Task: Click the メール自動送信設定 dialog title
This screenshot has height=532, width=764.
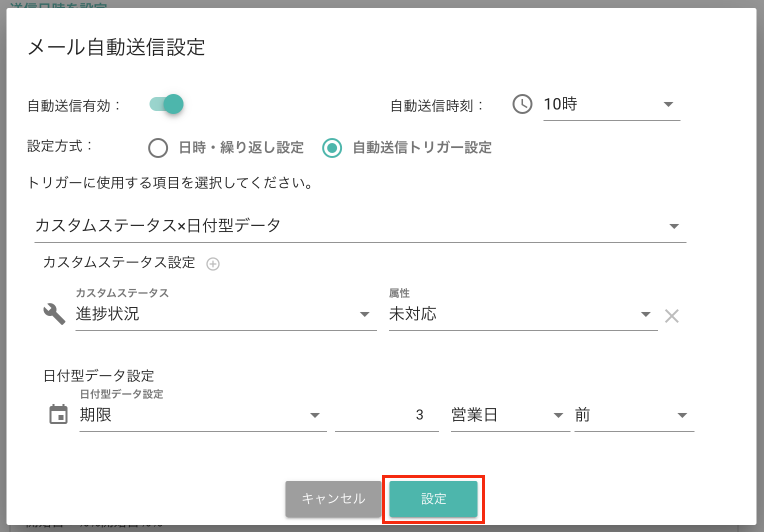Action: tap(116, 47)
